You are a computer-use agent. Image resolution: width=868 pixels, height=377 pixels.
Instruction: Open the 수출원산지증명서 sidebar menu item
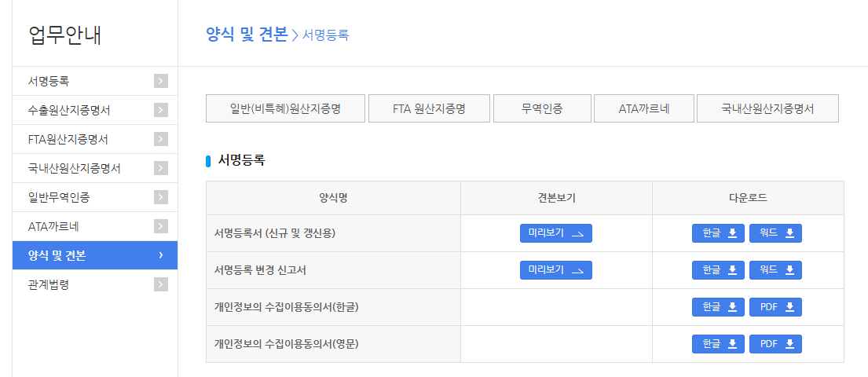pos(95,110)
